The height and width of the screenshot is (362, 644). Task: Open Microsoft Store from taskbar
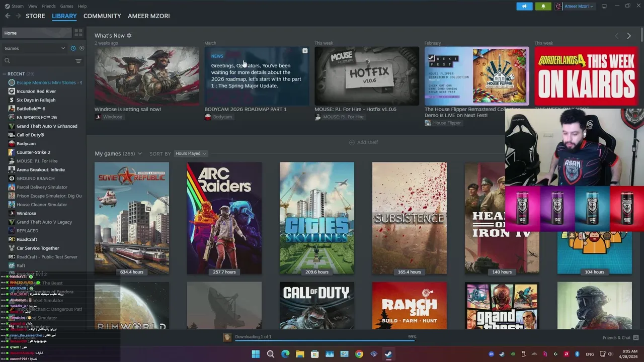315,354
